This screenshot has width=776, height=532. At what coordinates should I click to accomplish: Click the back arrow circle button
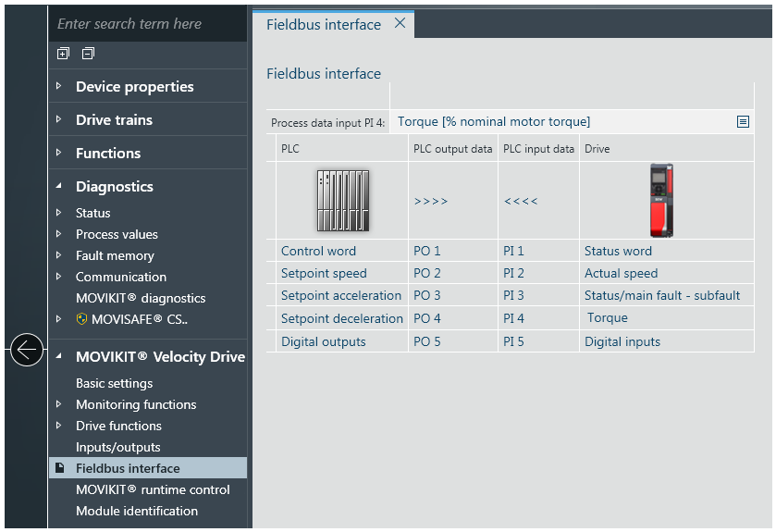tap(26, 350)
